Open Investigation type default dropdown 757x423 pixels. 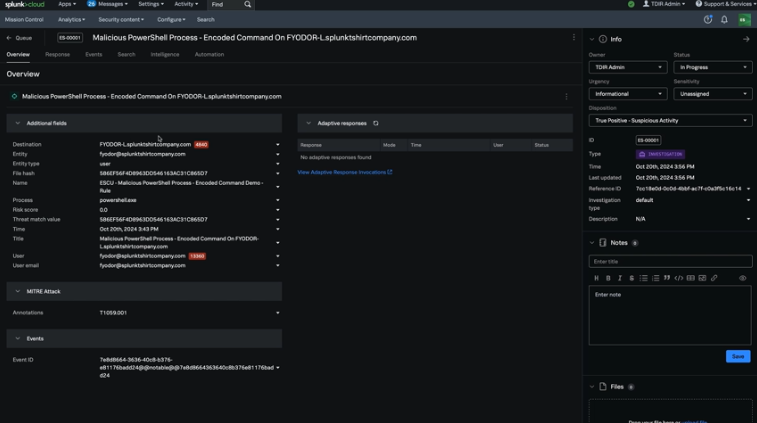tap(748, 200)
